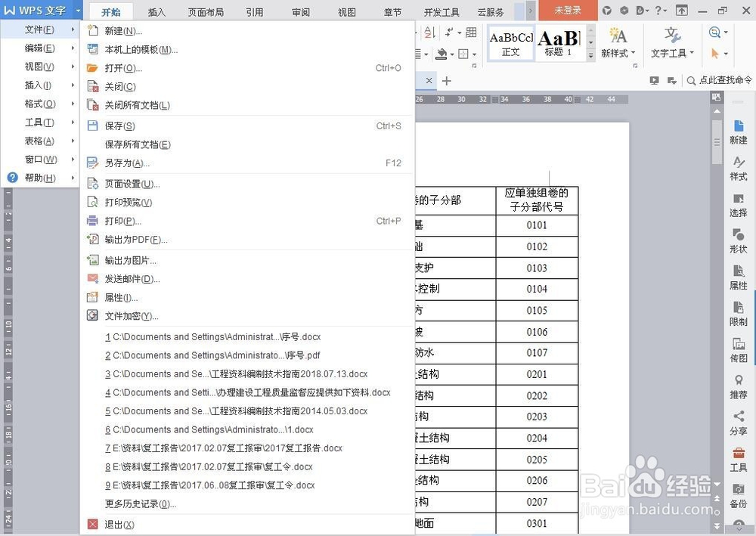Open the 形状 panel from the right sidebar
The width and height of the screenshot is (756, 536).
click(x=738, y=240)
